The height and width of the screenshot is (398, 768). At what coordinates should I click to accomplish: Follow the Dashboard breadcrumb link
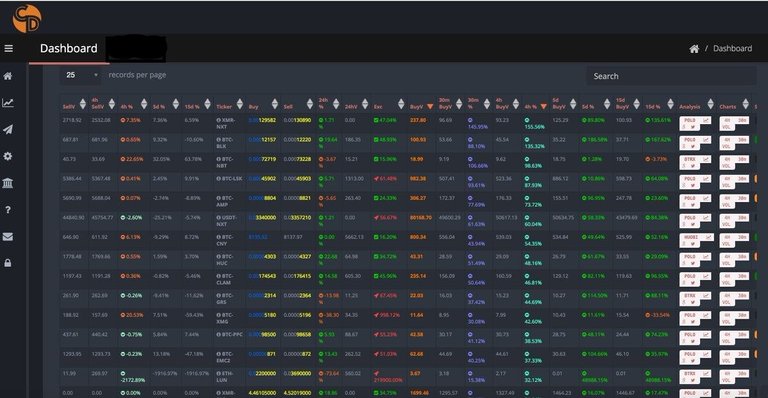coord(732,48)
